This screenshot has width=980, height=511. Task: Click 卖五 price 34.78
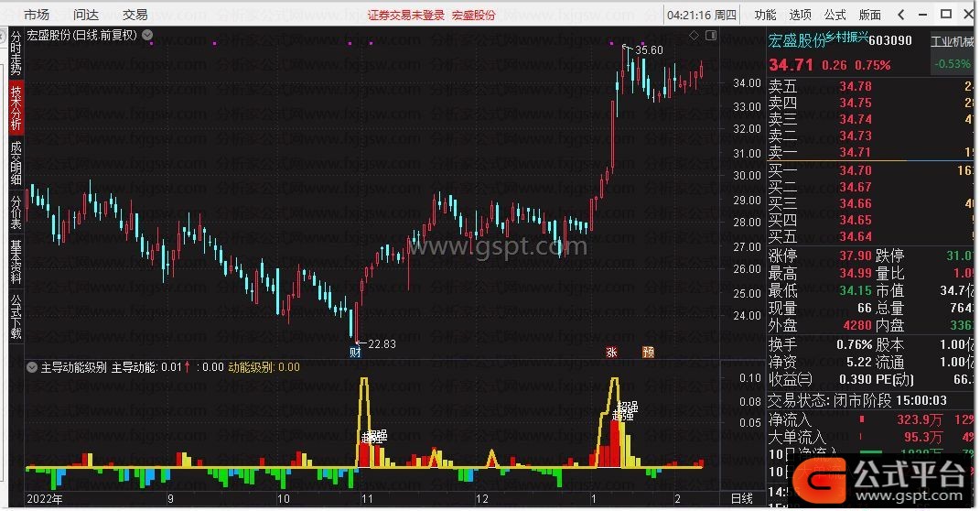[856, 86]
